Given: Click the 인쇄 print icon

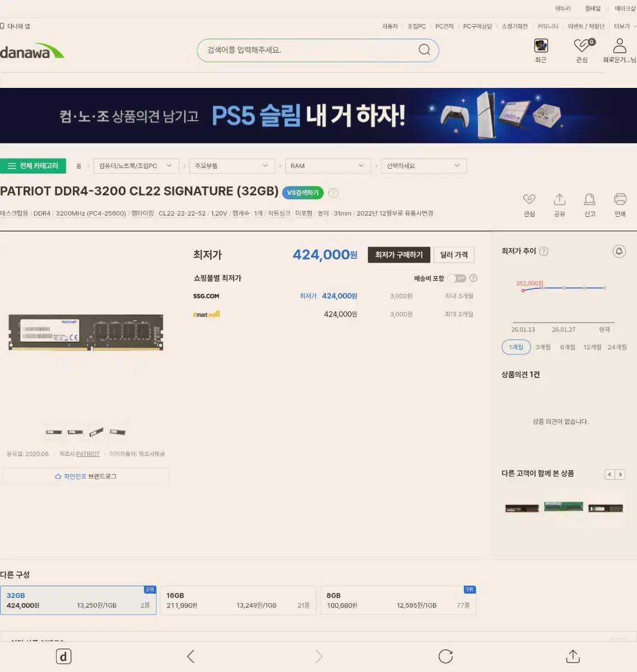Looking at the screenshot, I should pos(620,199).
